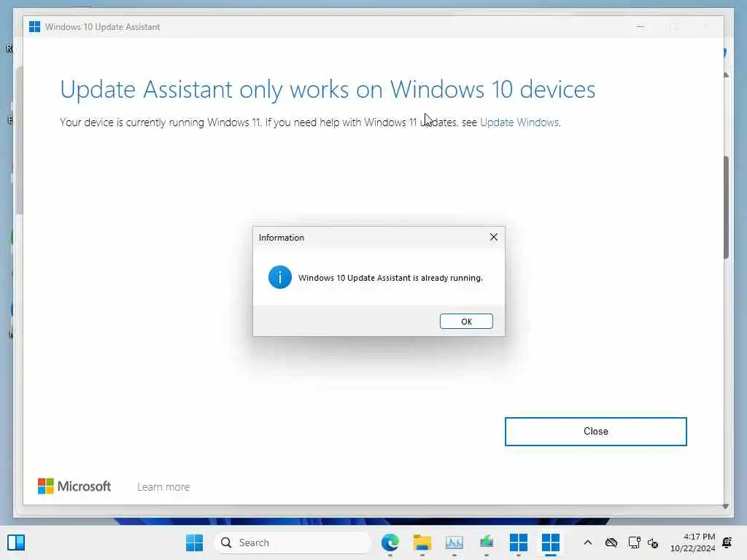Click the background window scrollbar thumb
The height and width of the screenshot is (560, 747).
click(x=726, y=207)
